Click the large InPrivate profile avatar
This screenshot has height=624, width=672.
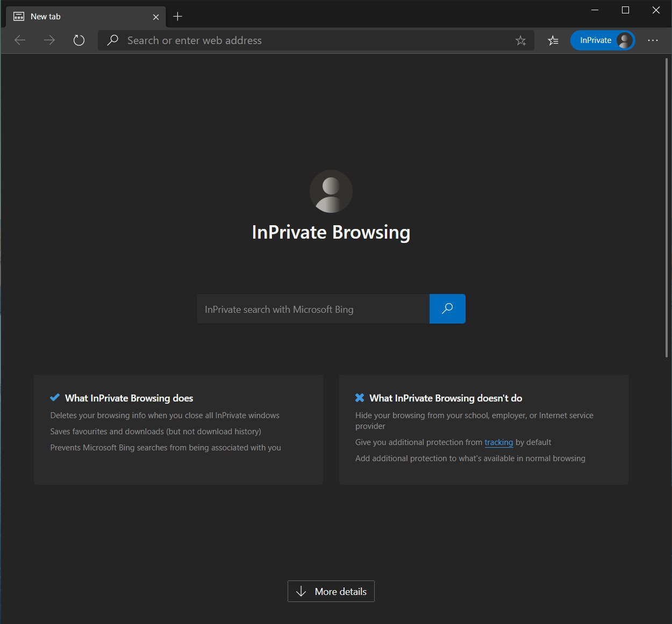[x=331, y=191]
